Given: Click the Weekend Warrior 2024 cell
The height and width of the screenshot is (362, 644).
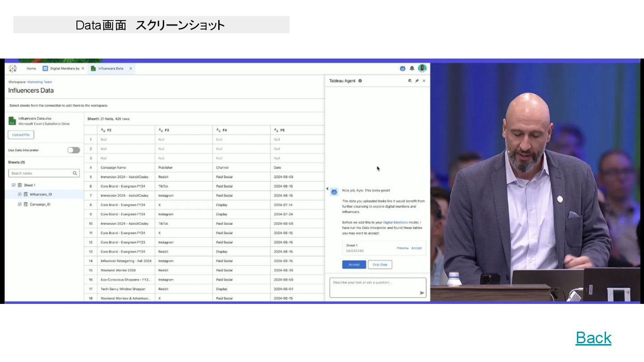Looking at the screenshot, I should [126, 270].
